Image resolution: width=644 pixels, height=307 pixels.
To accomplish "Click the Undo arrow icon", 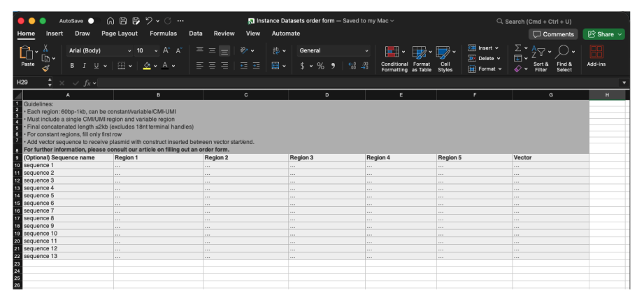I will click(149, 20).
